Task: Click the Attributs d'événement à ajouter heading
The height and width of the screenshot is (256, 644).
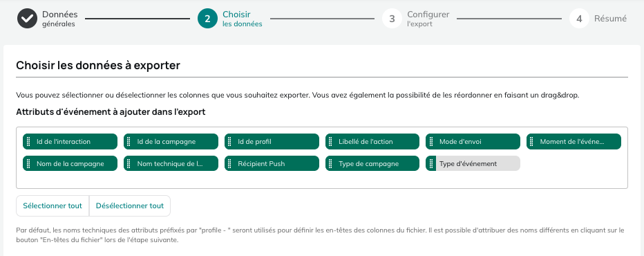Action: click(x=111, y=112)
